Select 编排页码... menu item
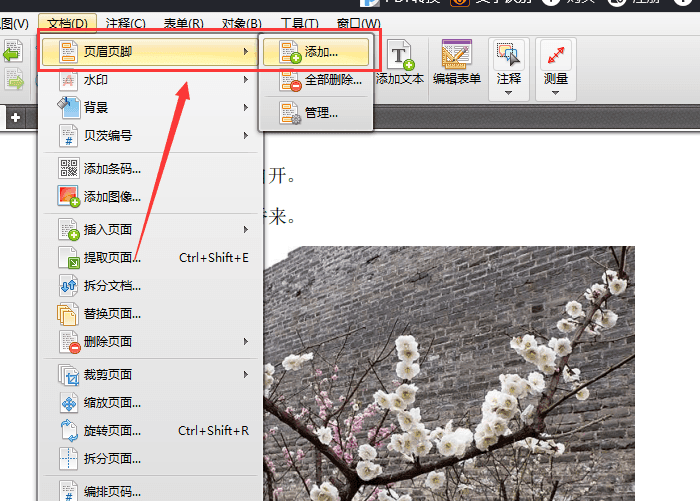Screen dimensions: 700x501 [150, 491]
